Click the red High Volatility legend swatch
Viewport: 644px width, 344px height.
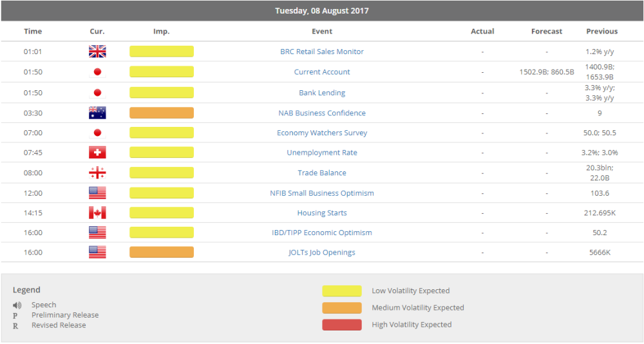[x=342, y=325]
